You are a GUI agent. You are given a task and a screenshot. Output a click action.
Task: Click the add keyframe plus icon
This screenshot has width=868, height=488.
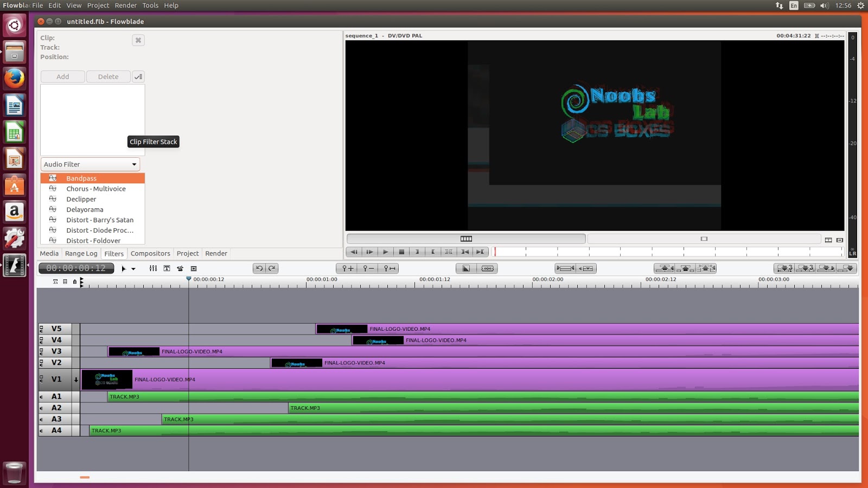[x=347, y=268]
